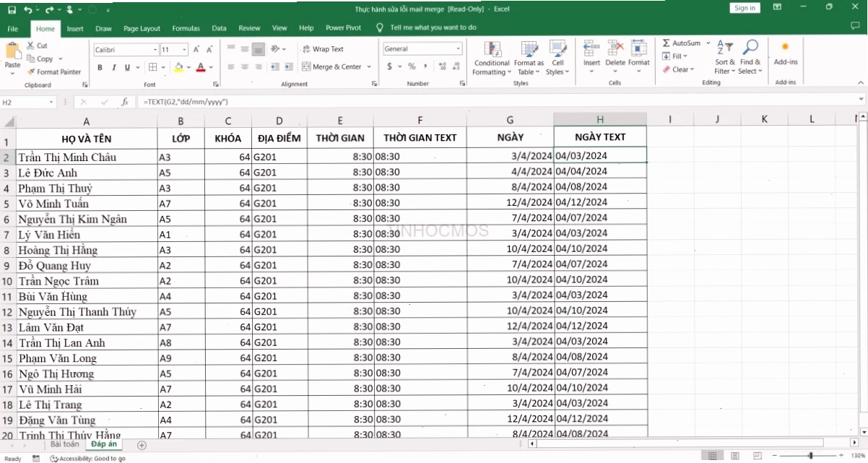Toggle Underline formatting
The height and width of the screenshot is (463, 868).
click(x=127, y=67)
